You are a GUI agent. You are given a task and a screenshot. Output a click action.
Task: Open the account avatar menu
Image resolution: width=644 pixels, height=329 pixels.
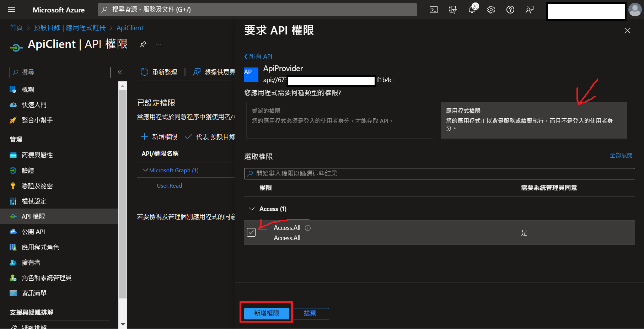point(635,10)
